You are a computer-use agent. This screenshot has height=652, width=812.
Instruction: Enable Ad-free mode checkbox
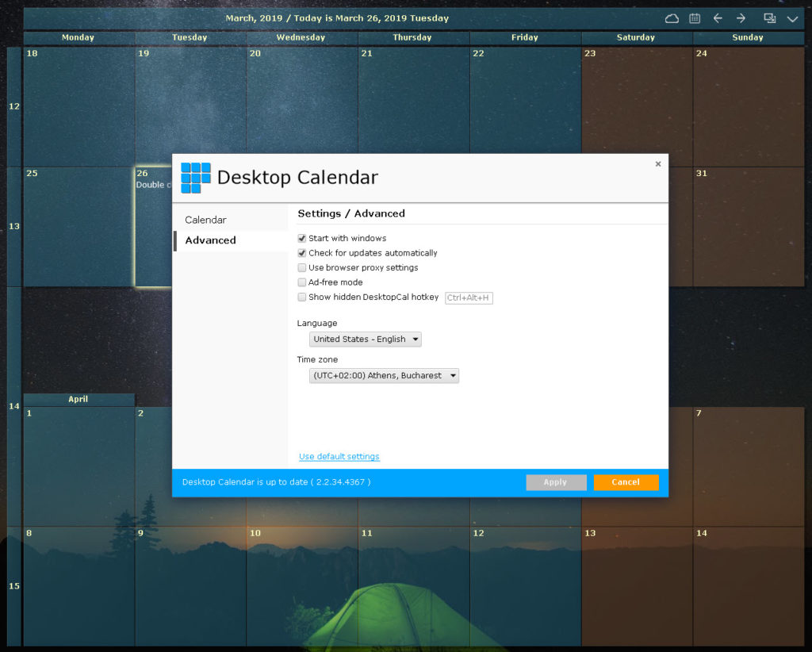tap(302, 282)
